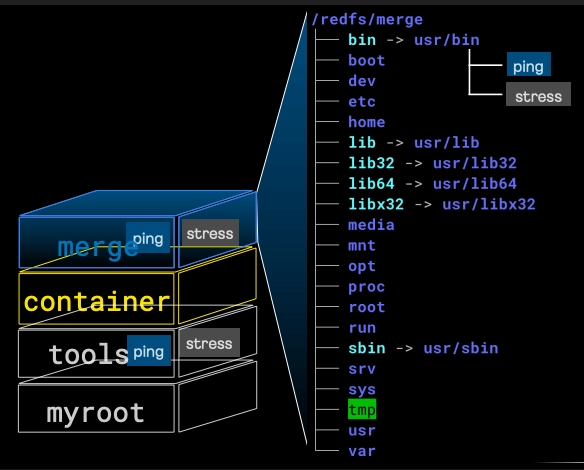
Task: Click the usr/lib symlink target
Action: [x=447, y=142]
